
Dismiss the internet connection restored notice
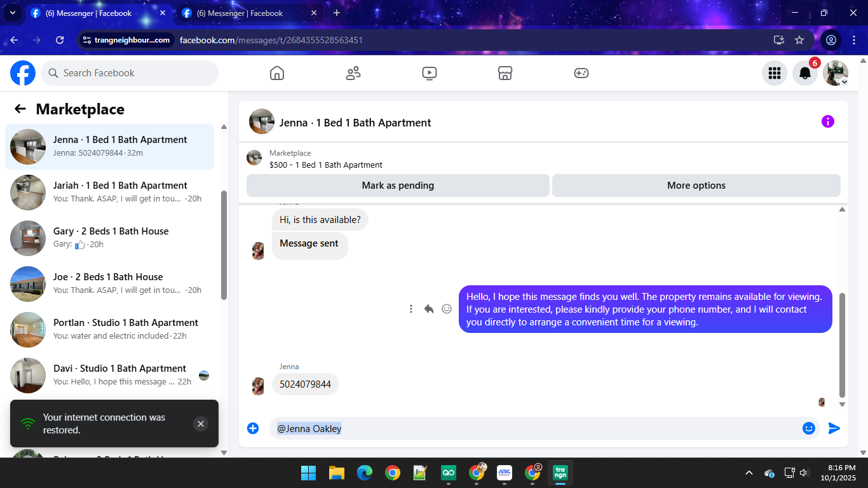201,424
